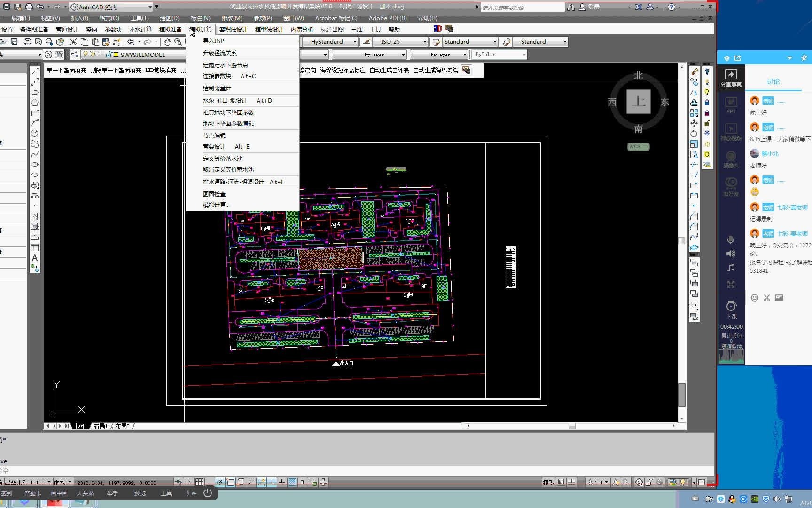
Task: Click the Save icon in standard toolbar
Action: [x=14, y=42]
